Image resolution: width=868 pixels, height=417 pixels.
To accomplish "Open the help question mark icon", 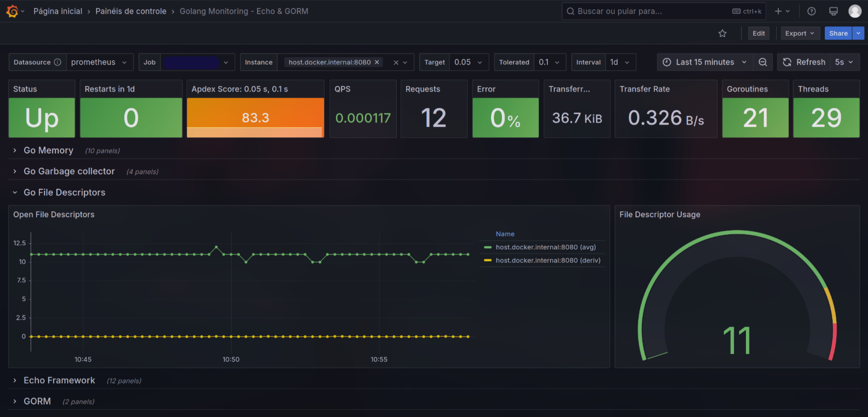I will pos(812,11).
